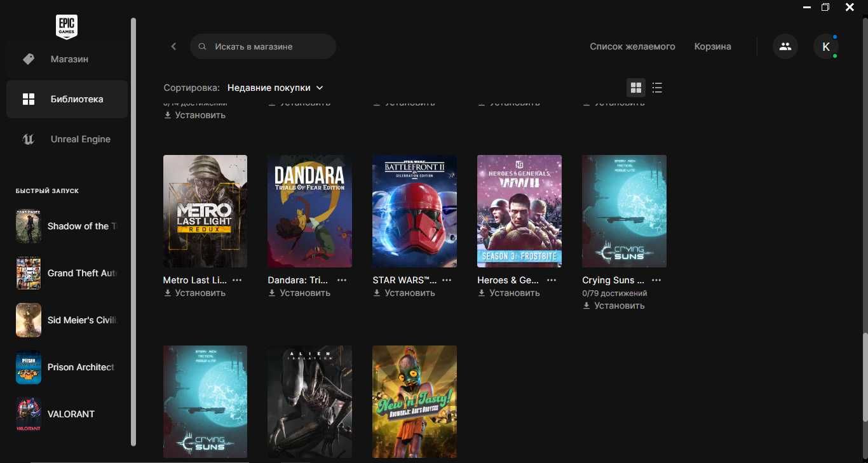The height and width of the screenshot is (463, 868).
Task: Open the K profile avatar menu
Action: click(826, 46)
